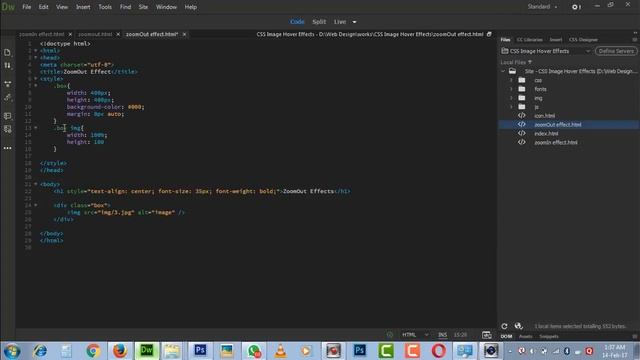Click the Bluetooth icon in system tray

(567, 351)
